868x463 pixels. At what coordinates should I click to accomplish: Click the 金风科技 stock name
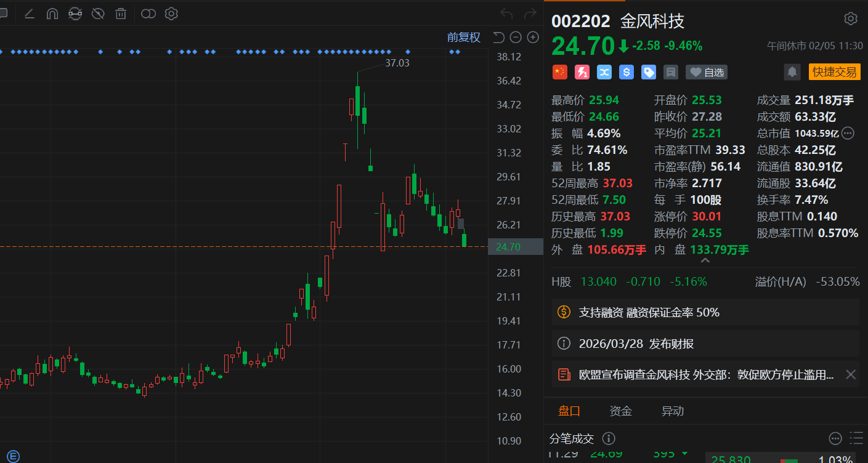[652, 21]
